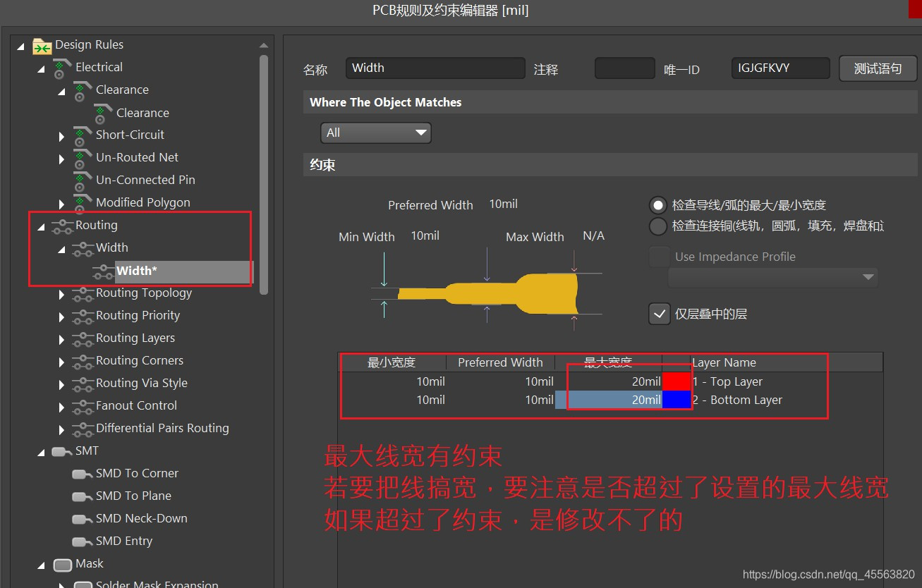
Task: Click the Short-Circuit rule icon
Action: pos(81,135)
